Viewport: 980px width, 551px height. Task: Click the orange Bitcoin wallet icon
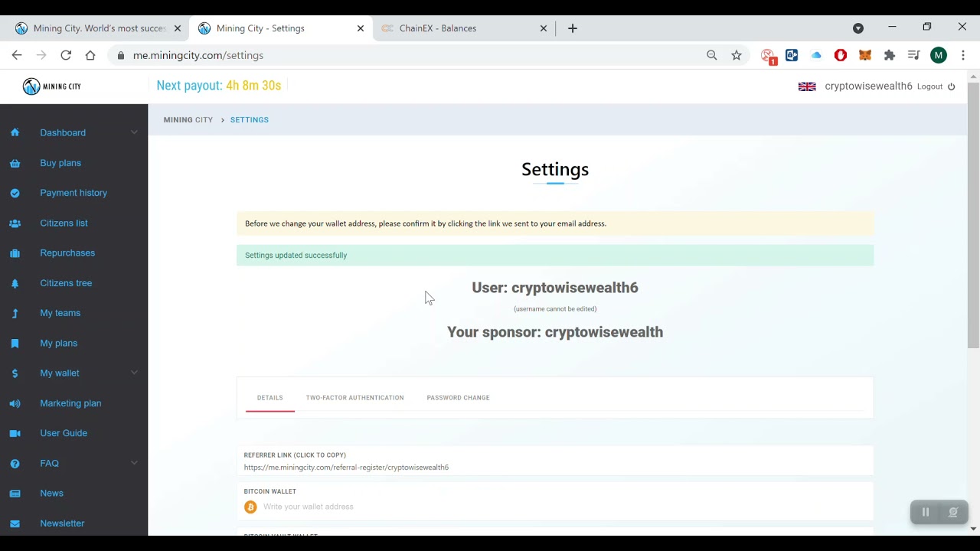pos(250,507)
